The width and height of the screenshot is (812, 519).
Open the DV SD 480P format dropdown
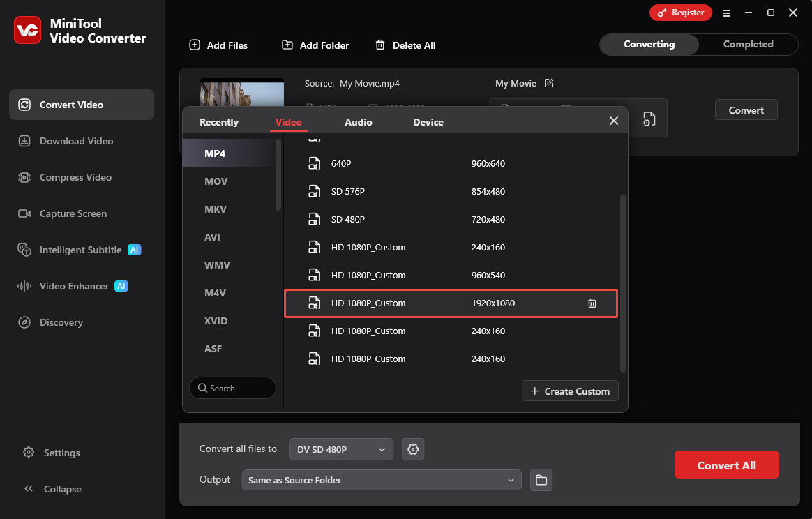click(x=340, y=449)
